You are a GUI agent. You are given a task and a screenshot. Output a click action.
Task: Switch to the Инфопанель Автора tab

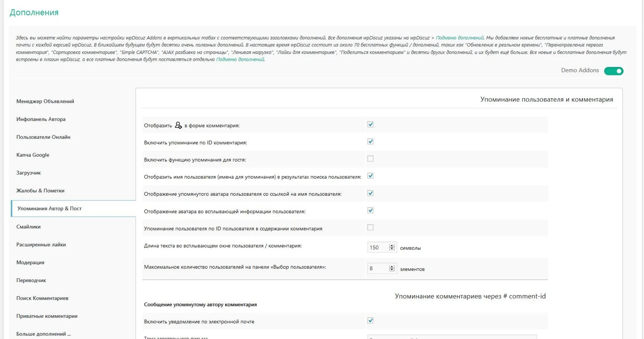pos(41,119)
